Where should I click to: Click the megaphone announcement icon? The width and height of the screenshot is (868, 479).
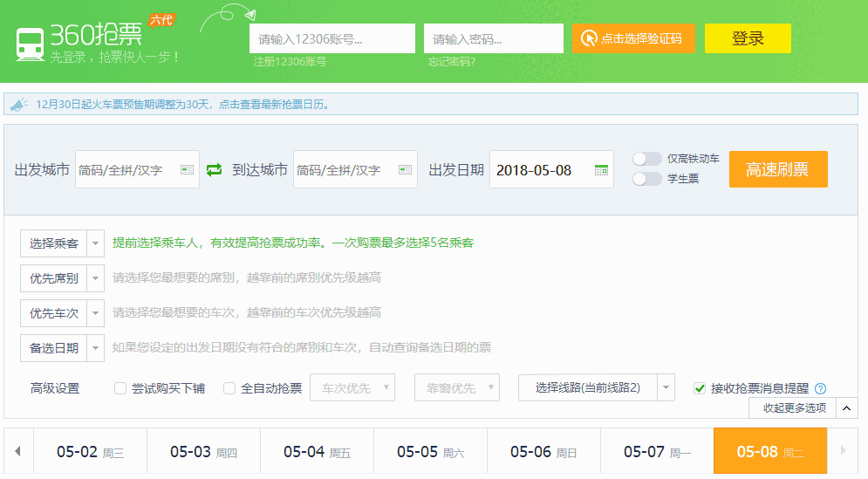point(19,104)
